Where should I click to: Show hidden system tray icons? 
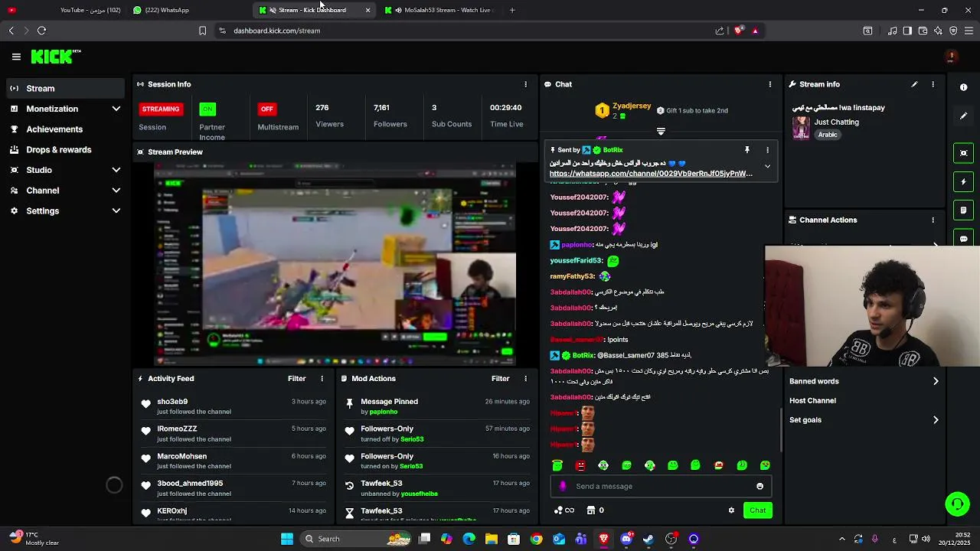[x=841, y=539]
